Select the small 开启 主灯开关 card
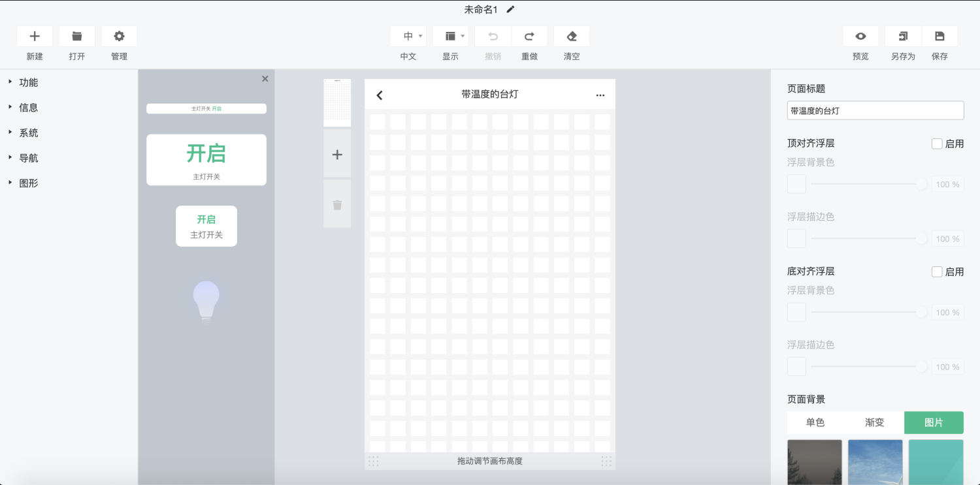Viewport: 980px width, 485px height. coord(206,227)
